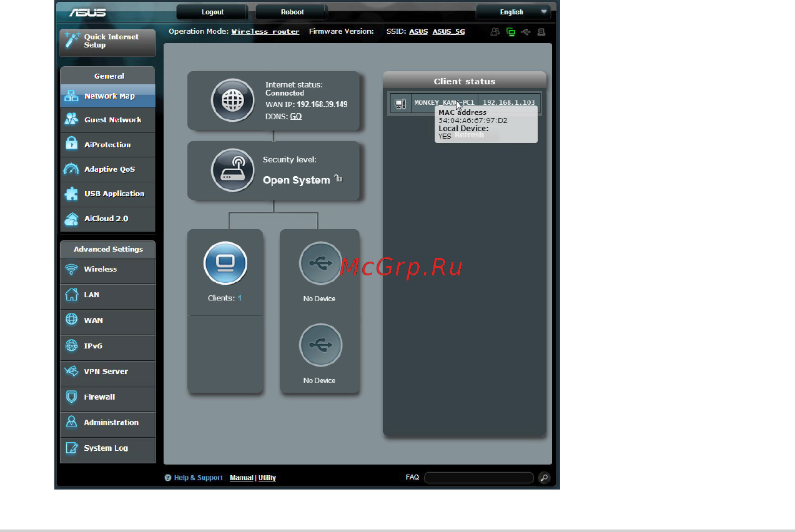Open the Utility link
The width and height of the screenshot is (795, 532).
pyautogui.click(x=267, y=478)
